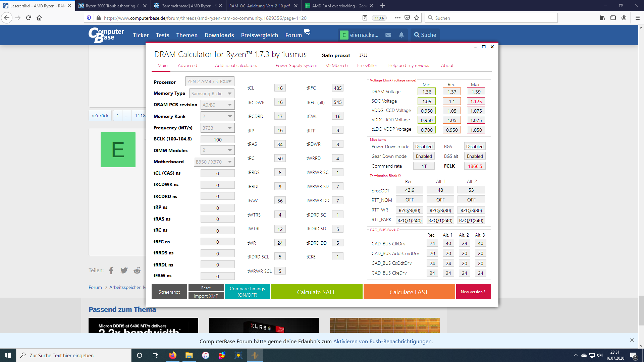Click the page vertical scrollbar

coord(641,310)
